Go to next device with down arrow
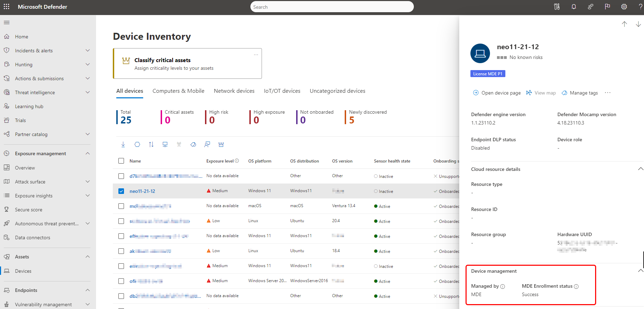This screenshot has width=644, height=309. 638,24
